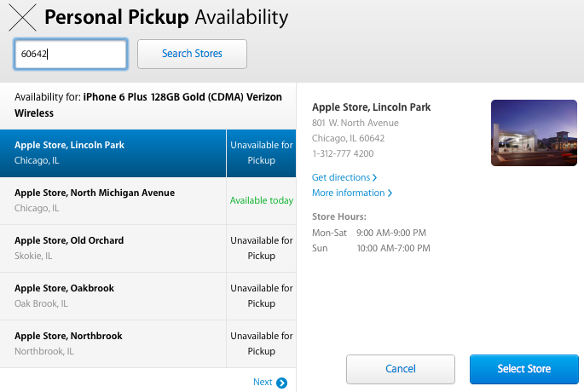Click Unavailable for Pickup beside Lincoln Park
The height and width of the screenshot is (392, 584).
[262, 153]
